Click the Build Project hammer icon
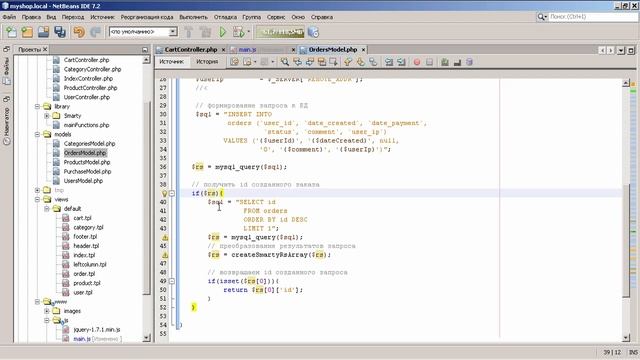 coord(189,32)
